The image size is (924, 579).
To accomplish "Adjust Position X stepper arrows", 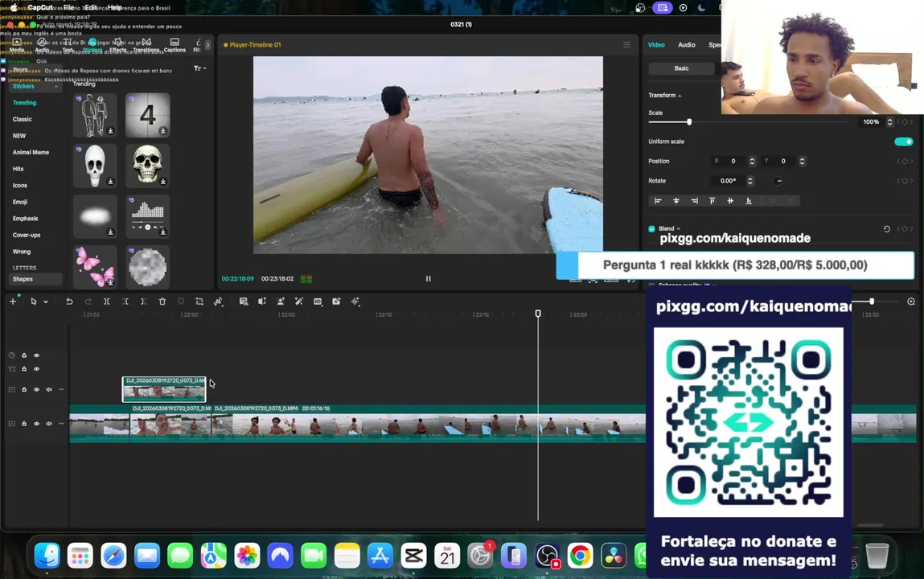I will (752, 162).
